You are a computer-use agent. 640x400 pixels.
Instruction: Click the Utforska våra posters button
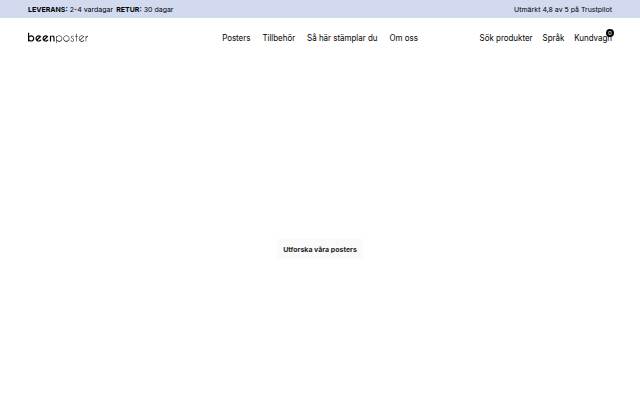(320, 249)
